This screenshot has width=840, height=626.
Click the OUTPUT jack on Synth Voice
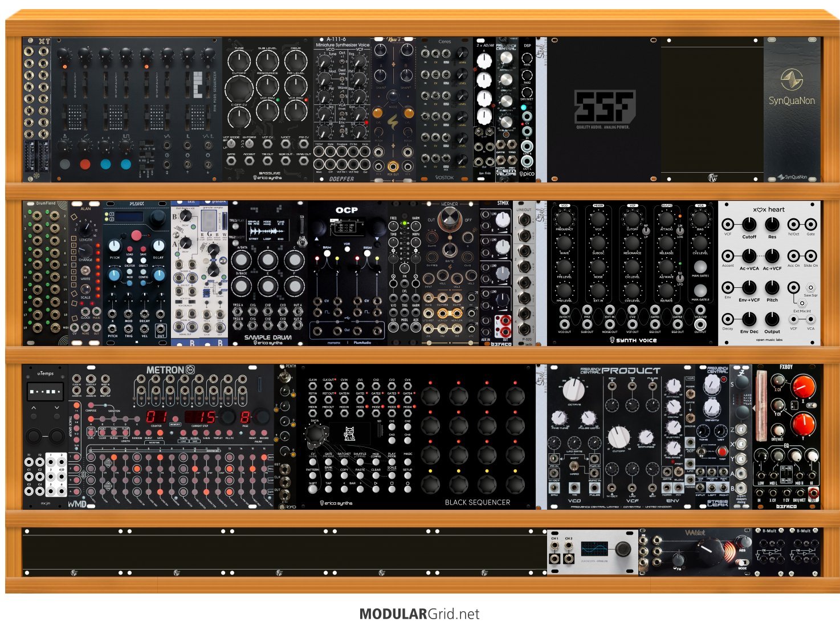(x=700, y=324)
